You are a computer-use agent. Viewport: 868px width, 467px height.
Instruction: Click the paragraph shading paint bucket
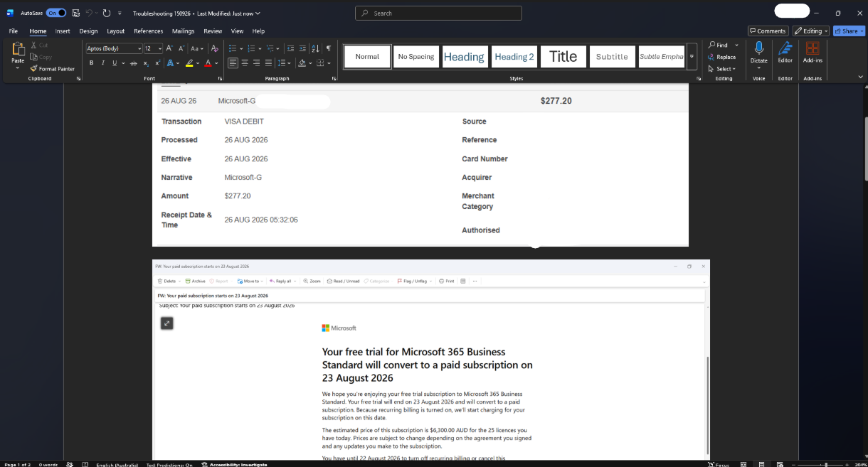click(302, 63)
